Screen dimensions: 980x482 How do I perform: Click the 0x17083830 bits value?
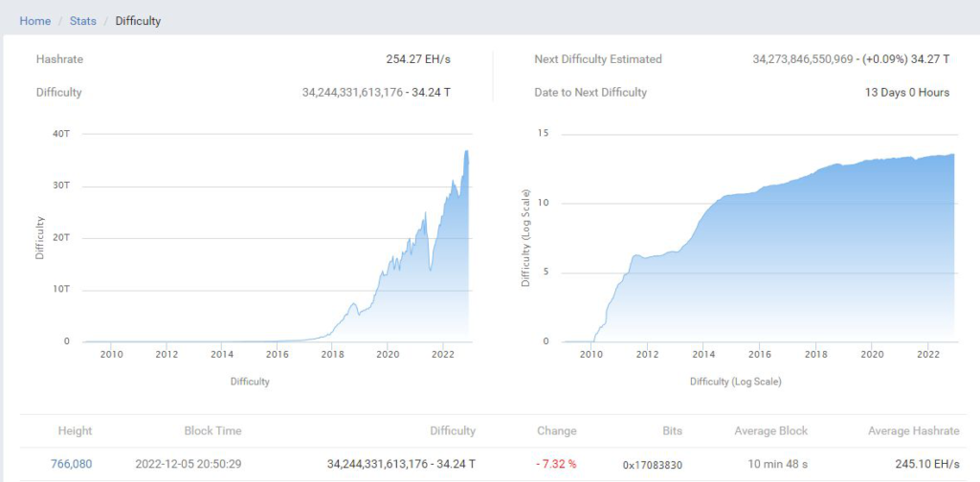click(x=655, y=464)
